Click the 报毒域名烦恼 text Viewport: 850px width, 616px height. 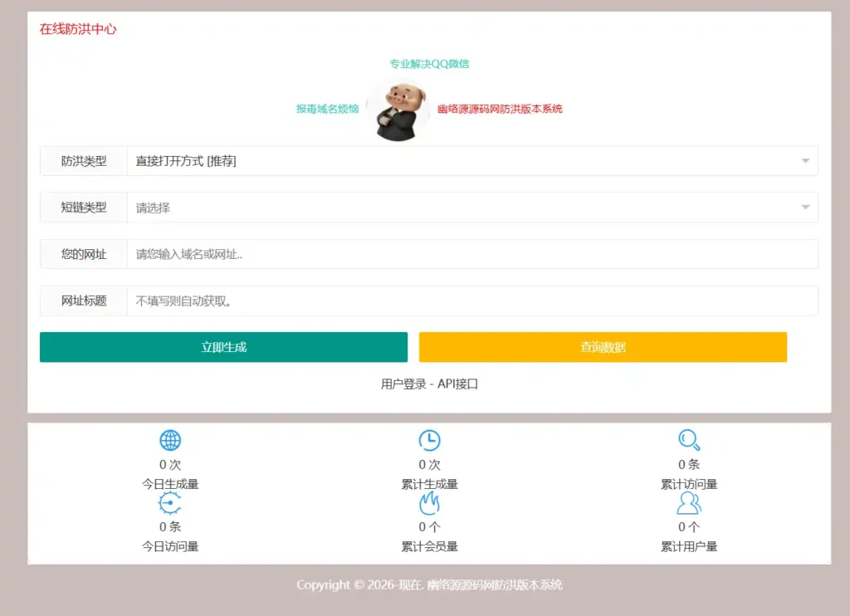click(327, 109)
